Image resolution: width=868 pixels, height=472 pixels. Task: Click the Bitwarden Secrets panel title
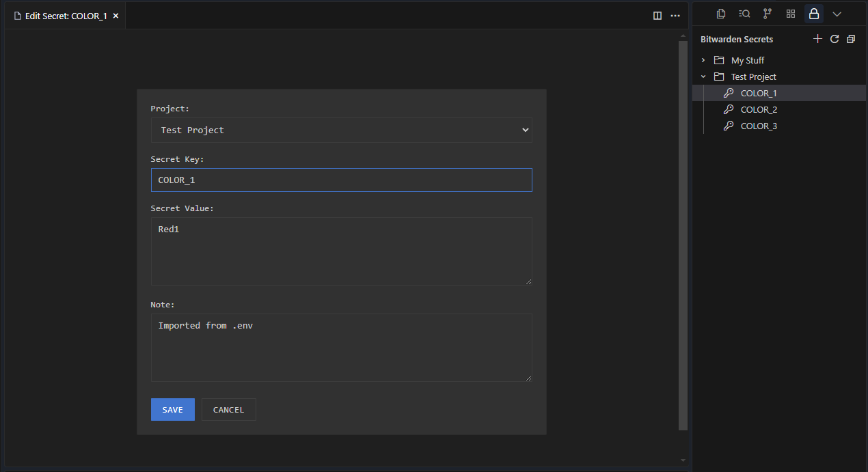(737, 39)
